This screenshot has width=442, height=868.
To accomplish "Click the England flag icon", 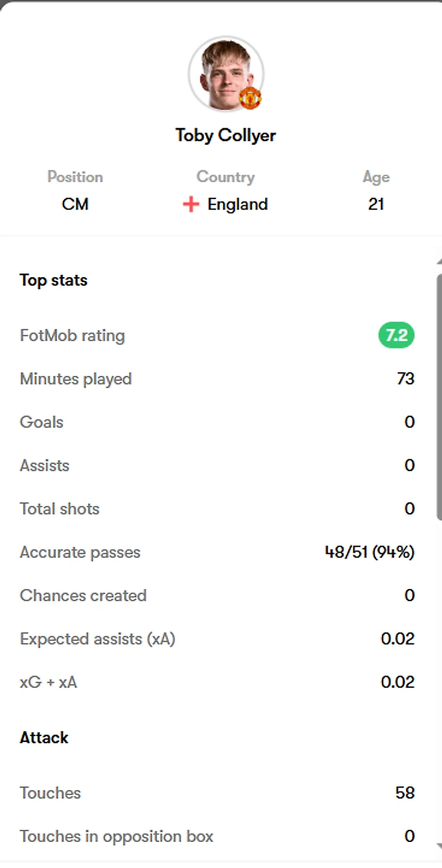I will coord(191,205).
